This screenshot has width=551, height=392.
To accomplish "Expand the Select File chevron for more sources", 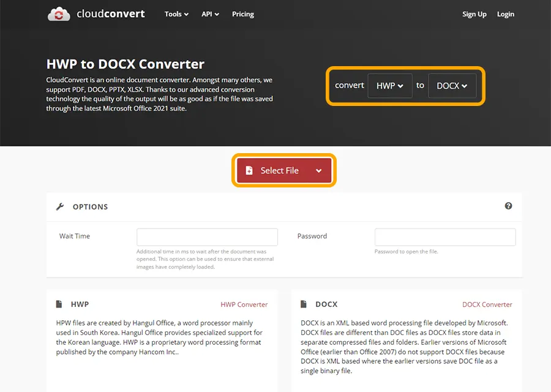I will (x=320, y=171).
